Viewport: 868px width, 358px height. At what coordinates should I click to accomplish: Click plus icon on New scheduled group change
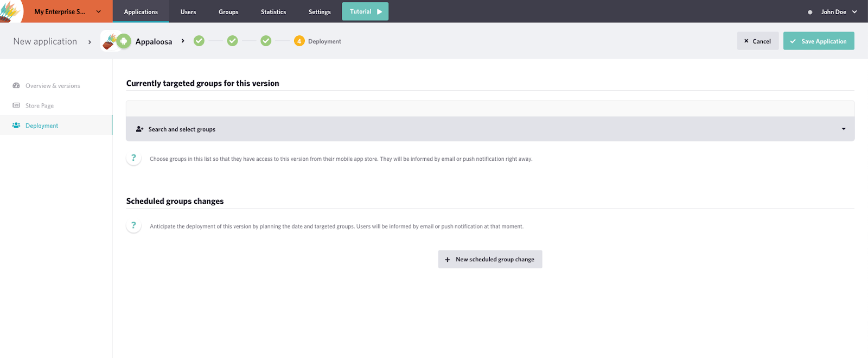click(x=448, y=260)
